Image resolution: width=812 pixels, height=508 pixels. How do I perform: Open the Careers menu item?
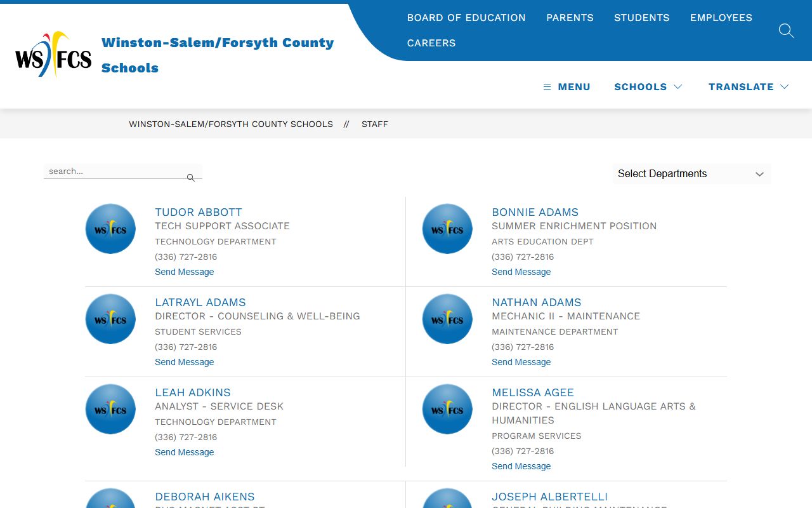(431, 43)
